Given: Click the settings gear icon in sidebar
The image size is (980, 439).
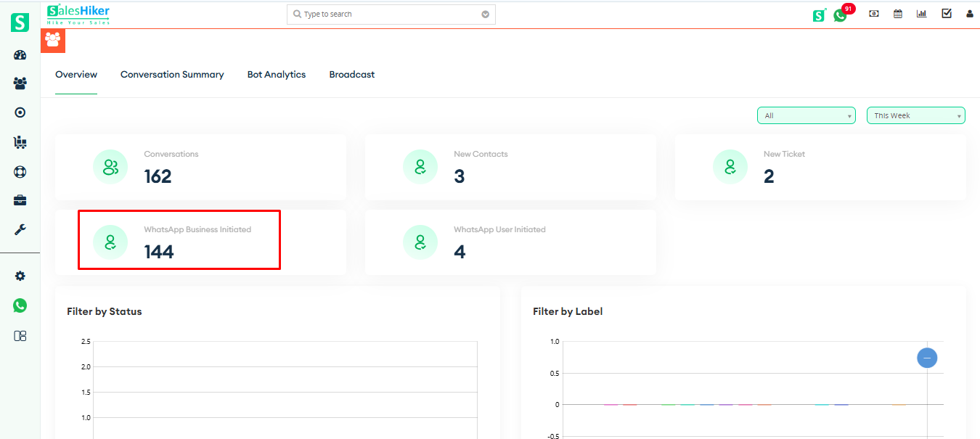Looking at the screenshot, I should click(20, 276).
